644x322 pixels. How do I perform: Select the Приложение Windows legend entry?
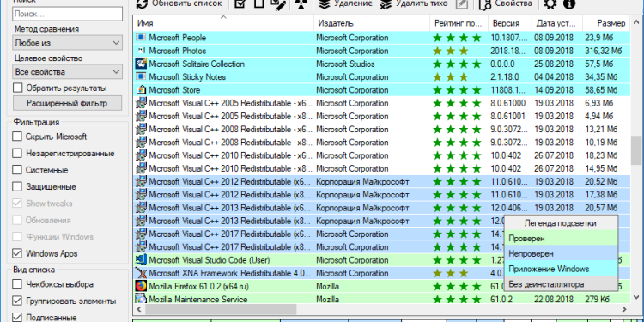(x=561, y=269)
